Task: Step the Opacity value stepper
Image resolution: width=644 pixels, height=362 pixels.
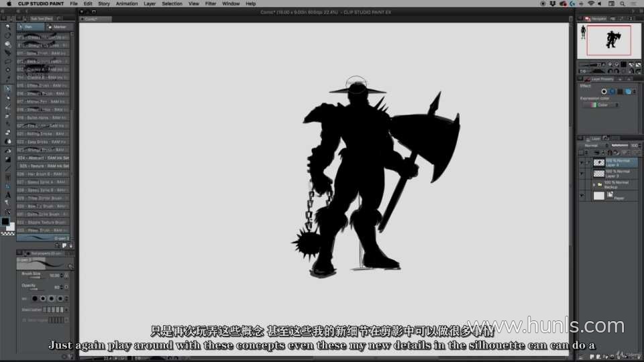Action: point(62,287)
